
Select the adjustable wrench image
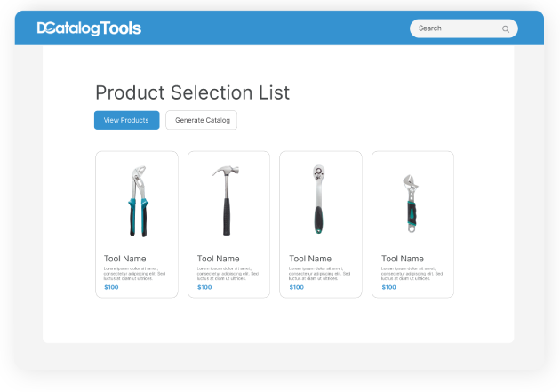[x=411, y=203]
